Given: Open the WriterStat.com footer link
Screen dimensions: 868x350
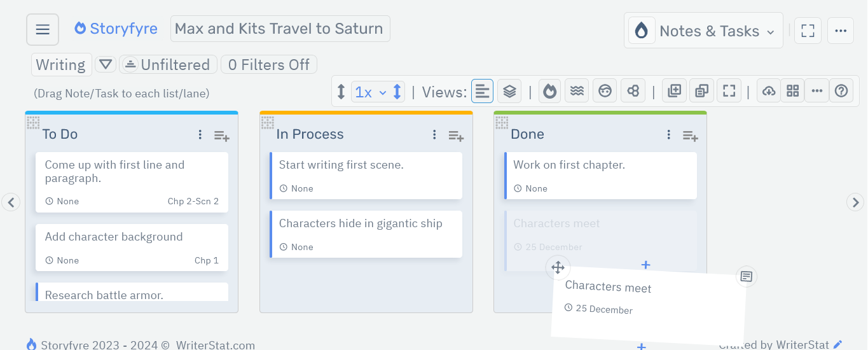Looking at the screenshot, I should (x=216, y=345).
